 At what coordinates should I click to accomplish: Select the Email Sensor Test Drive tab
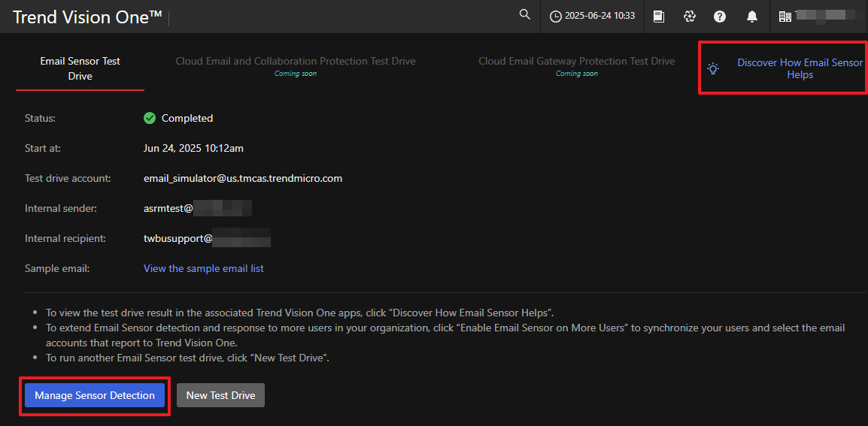[80, 68]
